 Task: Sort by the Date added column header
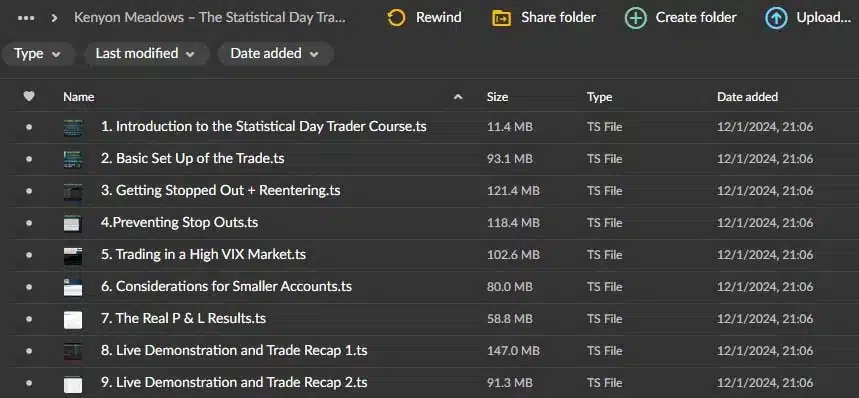click(747, 97)
